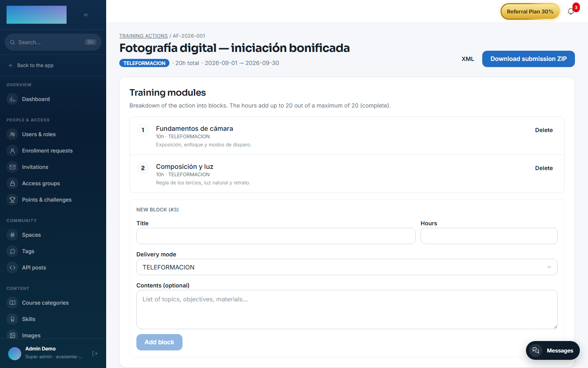Follow the TRAINING ACTIONS breadcrumb link
Viewport: 588px width, 368px height.
(x=143, y=36)
